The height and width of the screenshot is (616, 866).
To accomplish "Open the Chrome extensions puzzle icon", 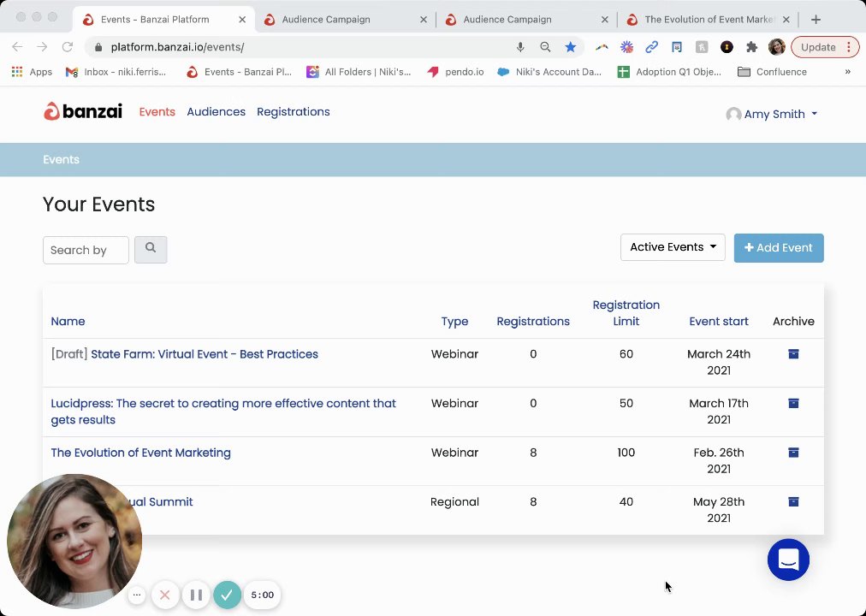I will tap(751, 47).
